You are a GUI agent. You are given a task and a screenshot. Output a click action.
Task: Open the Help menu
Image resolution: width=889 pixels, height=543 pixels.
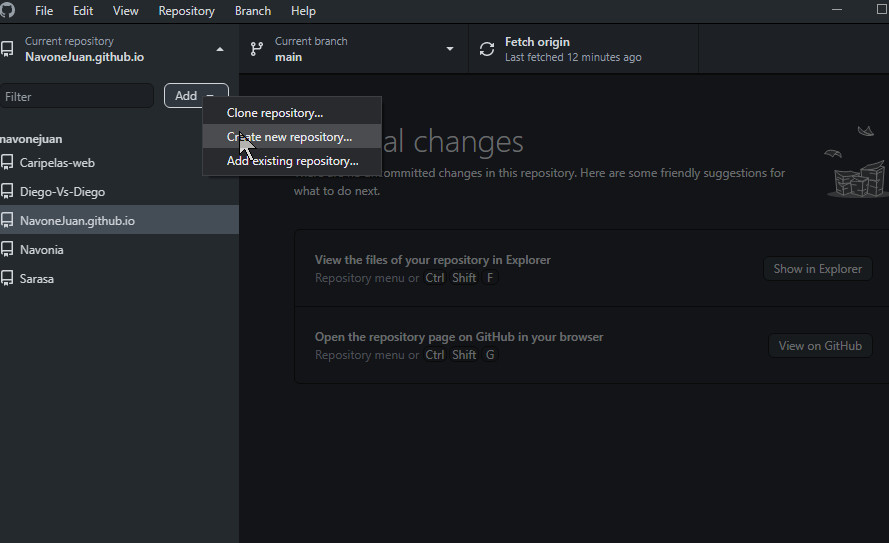[303, 11]
